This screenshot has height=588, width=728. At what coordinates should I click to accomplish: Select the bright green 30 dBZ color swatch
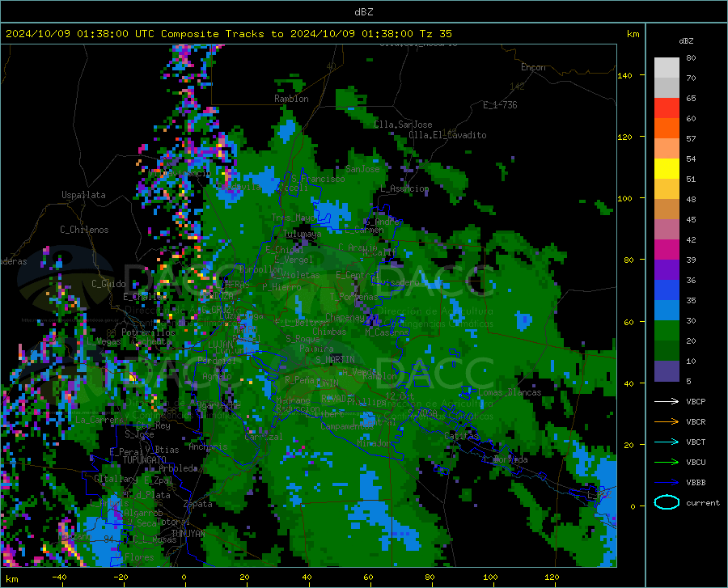click(x=667, y=331)
